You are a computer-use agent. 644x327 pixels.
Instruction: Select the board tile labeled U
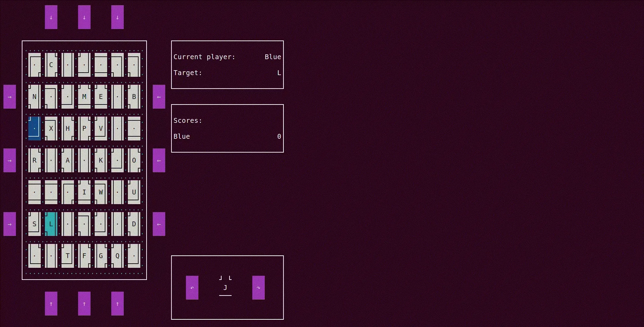click(134, 192)
